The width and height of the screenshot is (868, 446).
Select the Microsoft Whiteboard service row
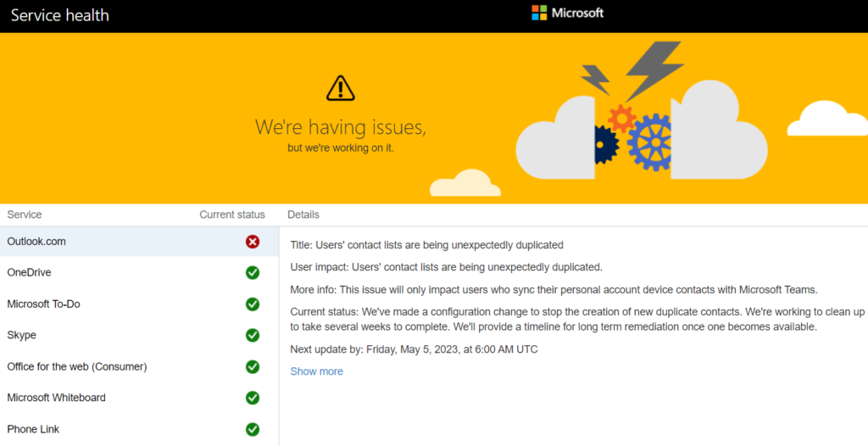tap(139, 398)
